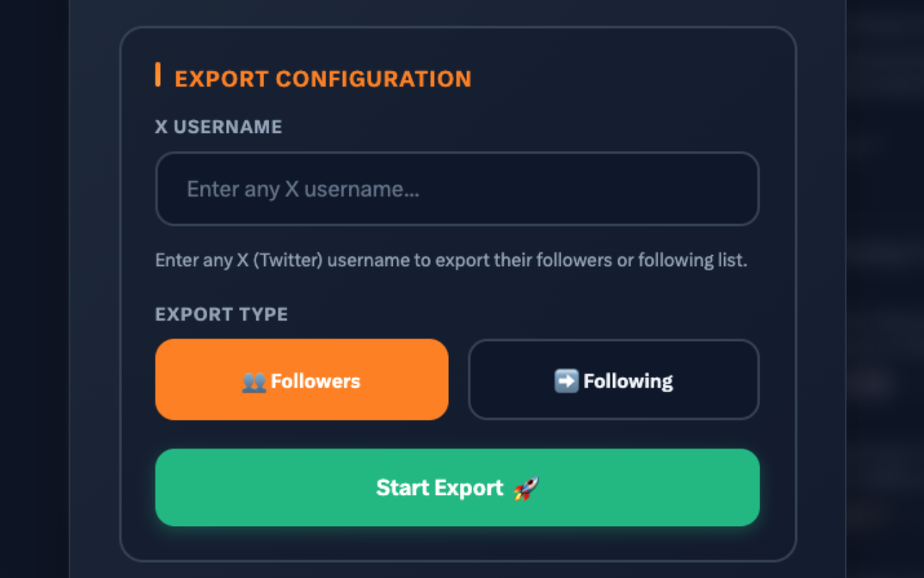Select the Following export type
Image resolution: width=924 pixels, height=578 pixels.
pyautogui.click(x=614, y=379)
